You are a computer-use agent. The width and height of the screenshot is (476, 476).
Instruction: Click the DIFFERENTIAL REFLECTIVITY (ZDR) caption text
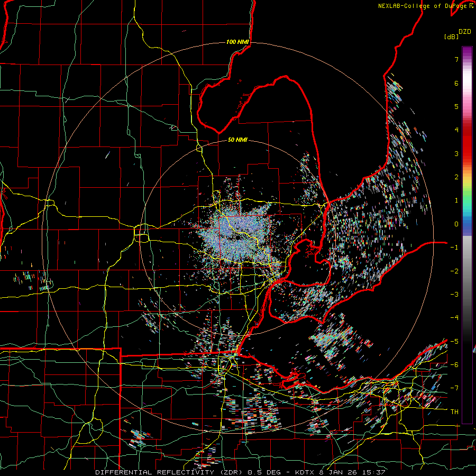click(169, 472)
